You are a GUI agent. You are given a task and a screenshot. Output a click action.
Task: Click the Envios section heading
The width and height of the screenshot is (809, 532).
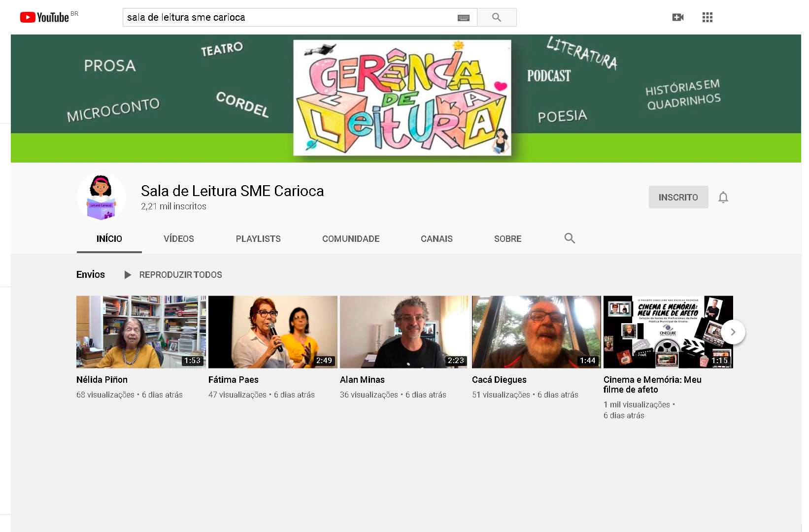point(91,274)
